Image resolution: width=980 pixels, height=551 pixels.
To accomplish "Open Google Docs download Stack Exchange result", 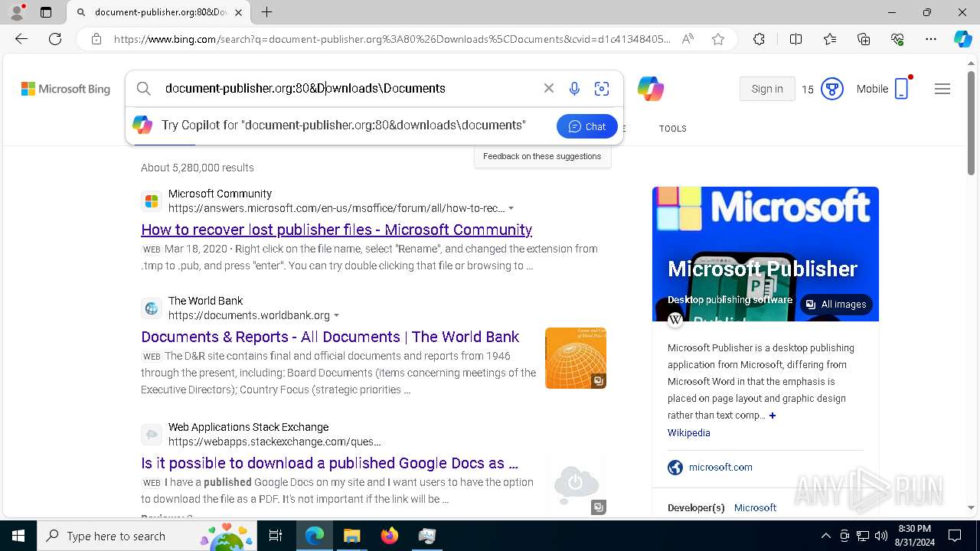I will click(329, 463).
